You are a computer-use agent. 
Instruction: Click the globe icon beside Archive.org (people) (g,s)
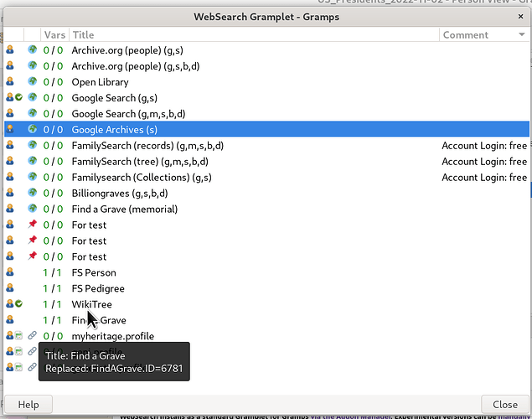32,50
